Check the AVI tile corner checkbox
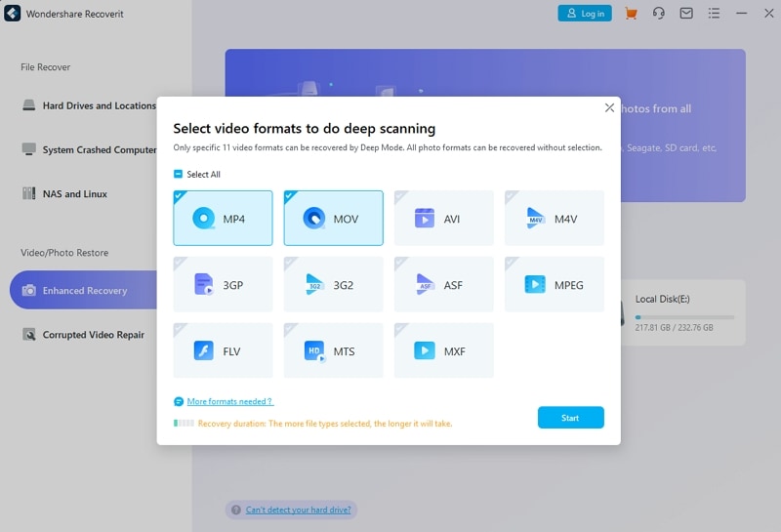 coord(400,196)
